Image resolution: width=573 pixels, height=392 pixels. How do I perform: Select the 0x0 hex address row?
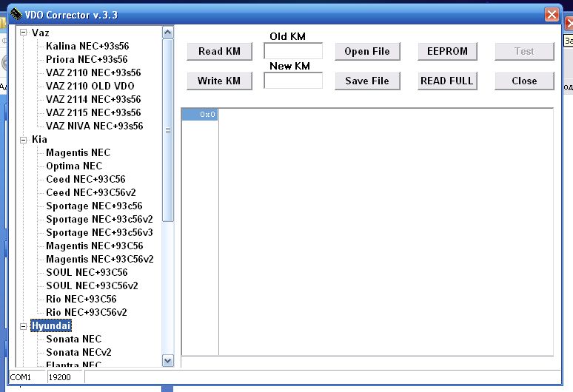pos(200,115)
